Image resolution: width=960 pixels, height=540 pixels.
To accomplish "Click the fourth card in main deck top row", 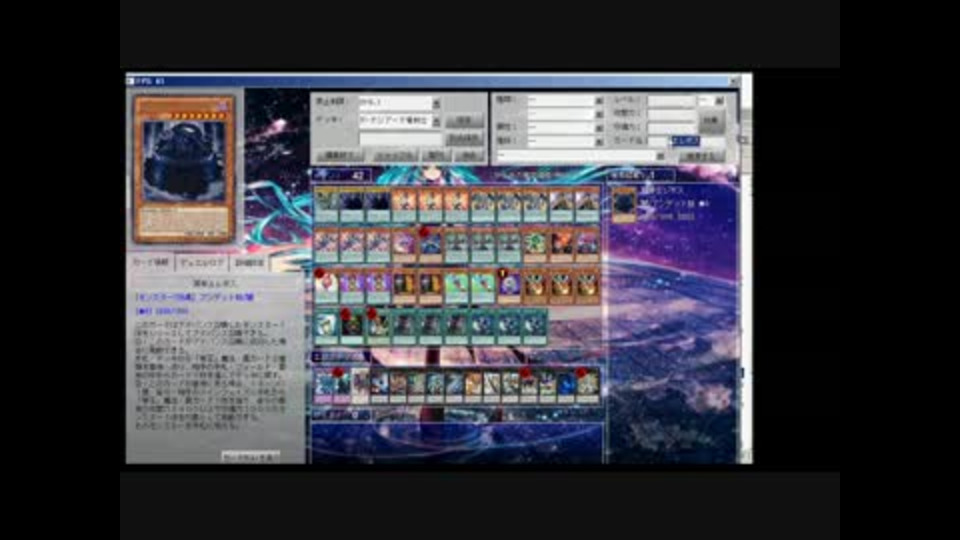I will click(x=404, y=205).
